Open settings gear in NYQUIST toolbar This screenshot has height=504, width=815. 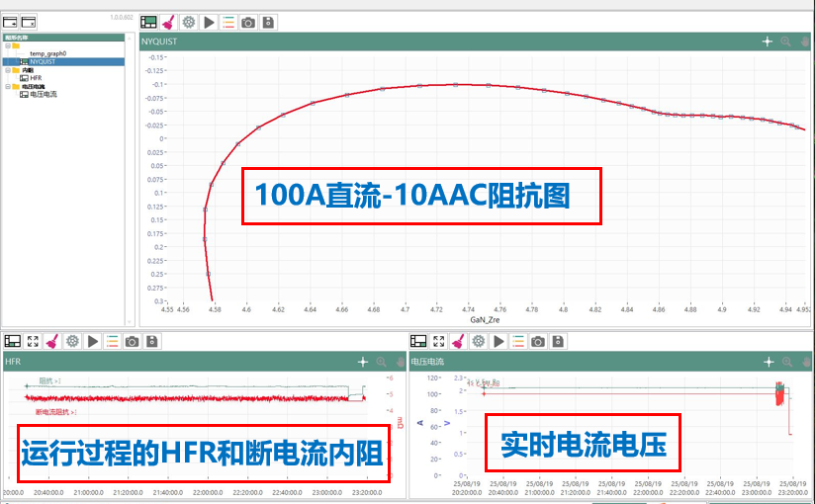188,22
